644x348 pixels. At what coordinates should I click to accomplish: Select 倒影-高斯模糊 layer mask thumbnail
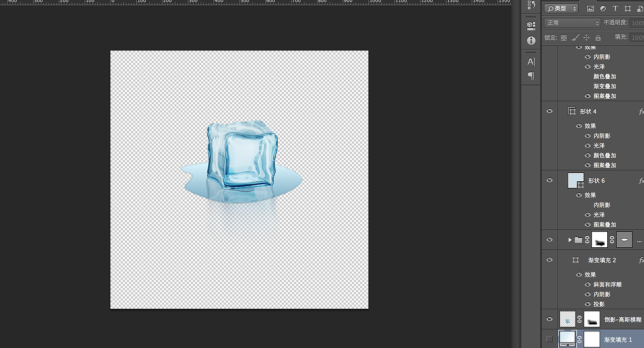(592, 319)
